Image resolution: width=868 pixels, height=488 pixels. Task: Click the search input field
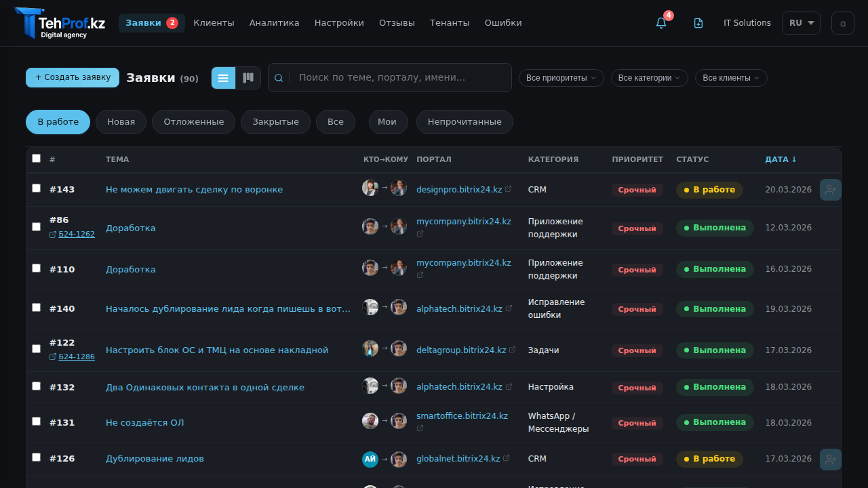[400, 77]
